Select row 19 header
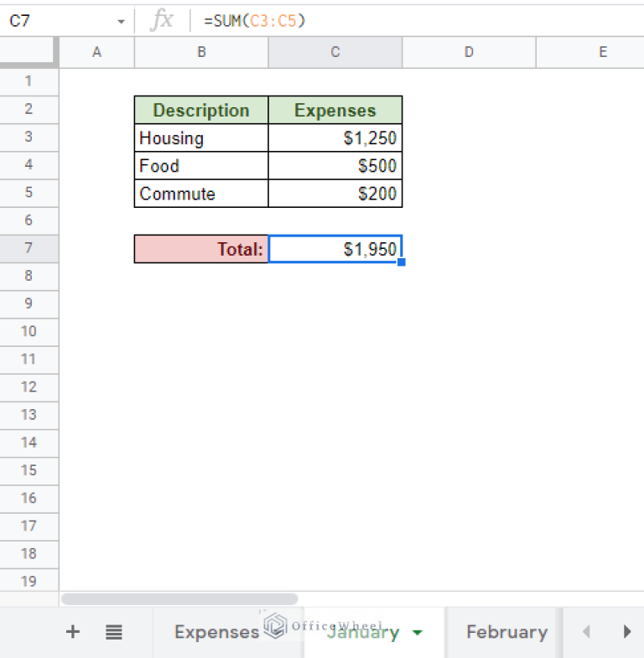Screen dimensions: 644x658 29,581
